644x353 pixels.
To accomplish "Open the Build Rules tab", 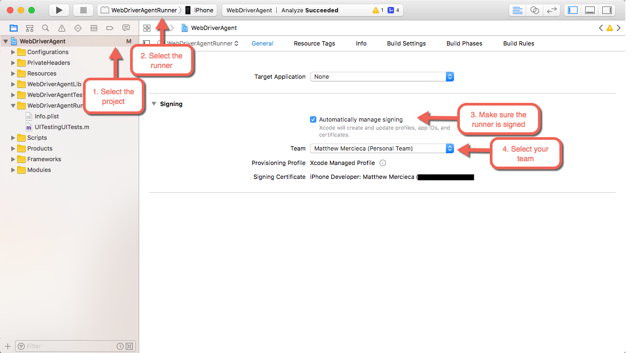I will [519, 43].
